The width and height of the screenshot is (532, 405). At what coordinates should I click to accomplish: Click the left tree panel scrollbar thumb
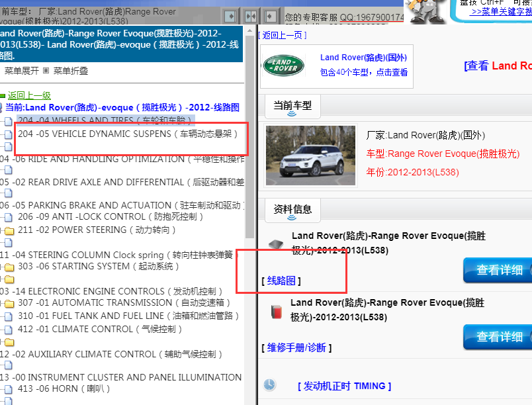249,136
